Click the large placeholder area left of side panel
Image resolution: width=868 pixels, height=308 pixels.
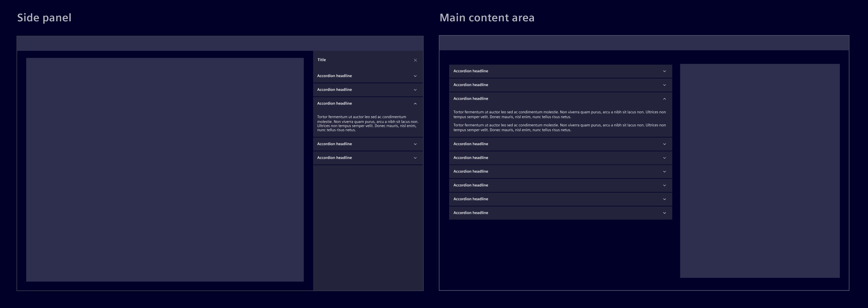pos(165,169)
